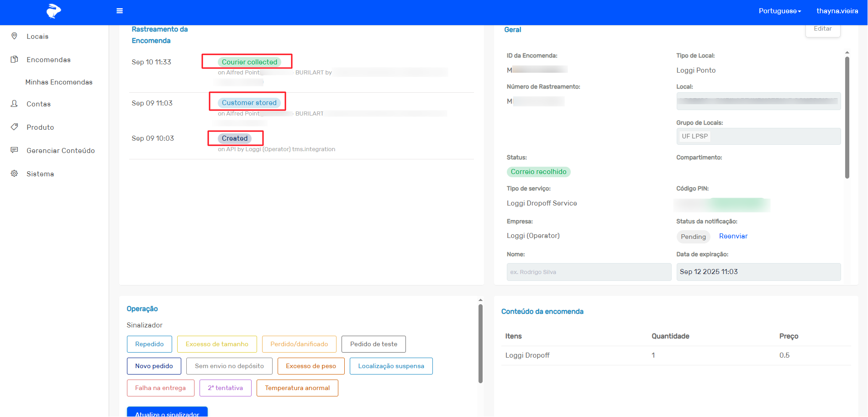Activate the Localização suspensa flag
Screen dimensions: 868x417
(391, 366)
